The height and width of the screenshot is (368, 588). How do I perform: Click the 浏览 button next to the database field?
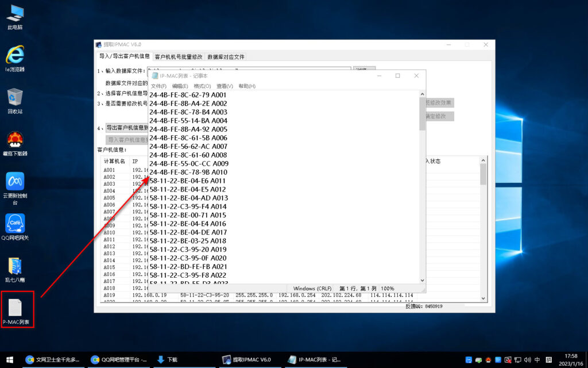click(x=364, y=67)
